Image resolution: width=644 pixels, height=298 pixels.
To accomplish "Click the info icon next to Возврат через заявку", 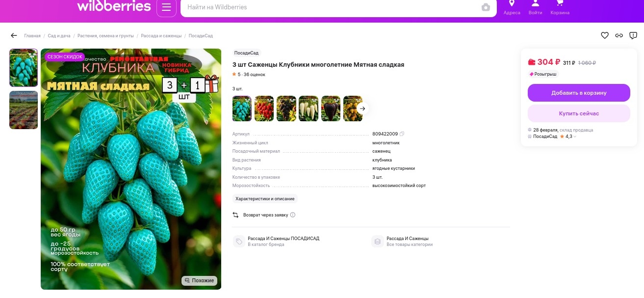I will [292, 215].
